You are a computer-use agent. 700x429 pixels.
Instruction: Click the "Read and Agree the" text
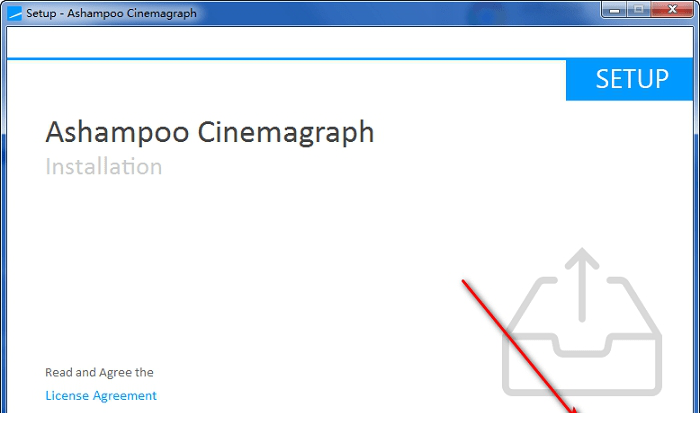[x=99, y=372]
